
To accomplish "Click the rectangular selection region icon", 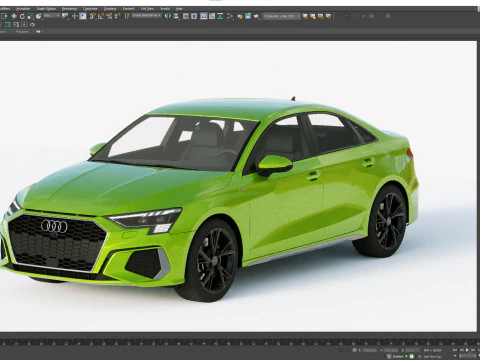I will click(5, 16).
